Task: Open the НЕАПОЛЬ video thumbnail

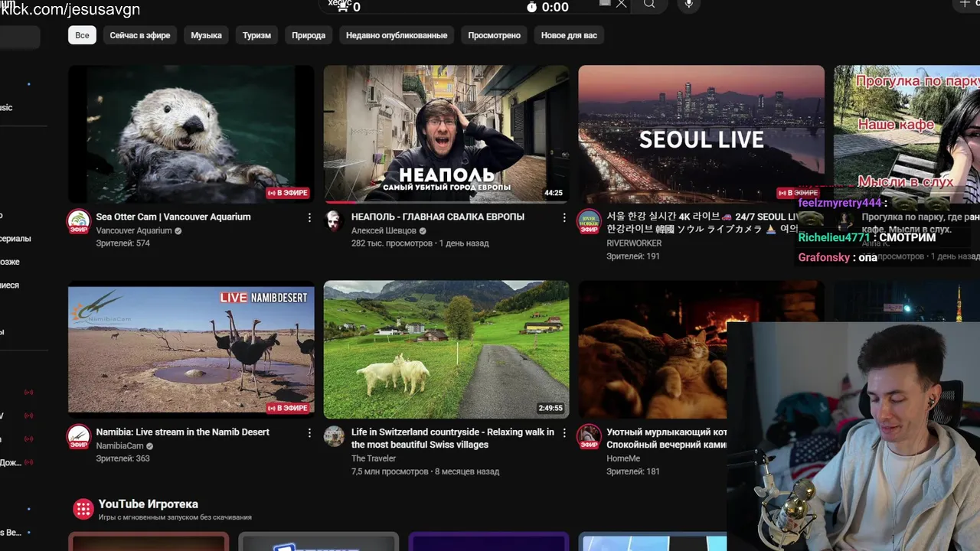Action: tap(446, 134)
